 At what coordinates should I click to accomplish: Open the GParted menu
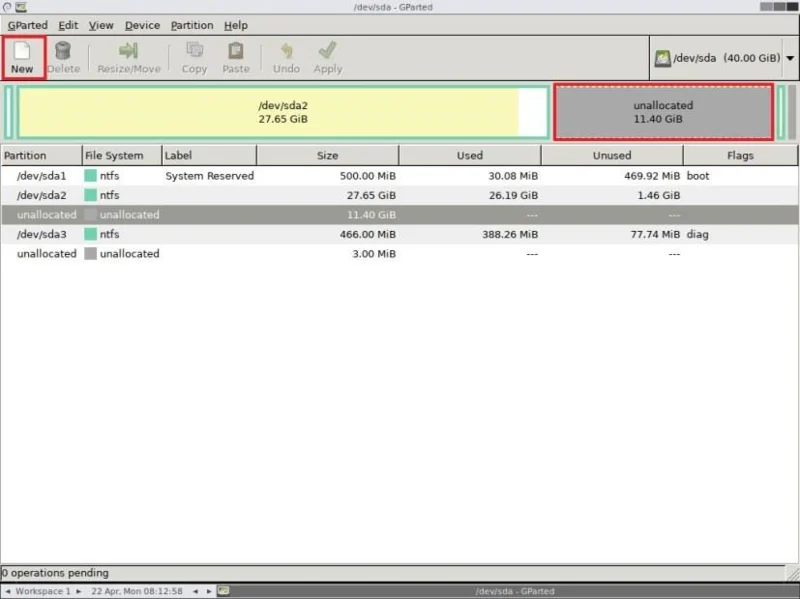pyautogui.click(x=28, y=25)
